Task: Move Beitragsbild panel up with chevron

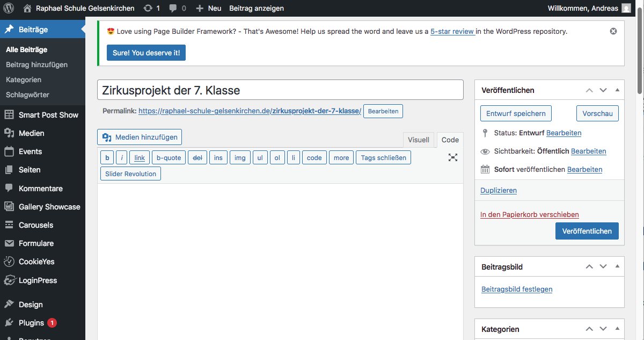Action: point(589,266)
